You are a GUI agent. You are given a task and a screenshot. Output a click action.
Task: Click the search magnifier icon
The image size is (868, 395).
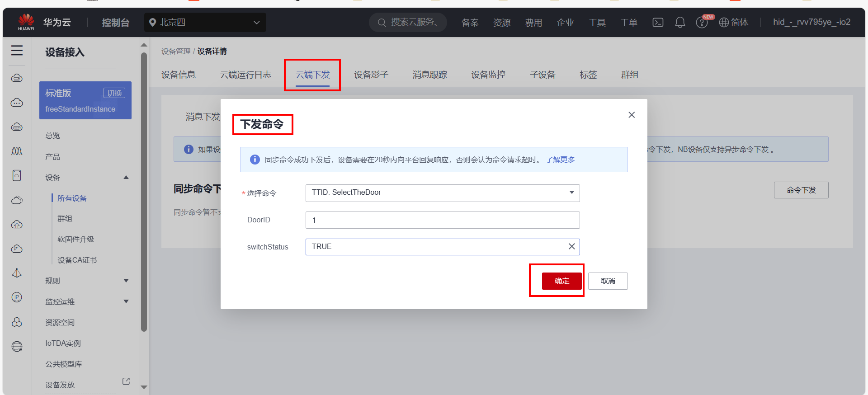382,23
